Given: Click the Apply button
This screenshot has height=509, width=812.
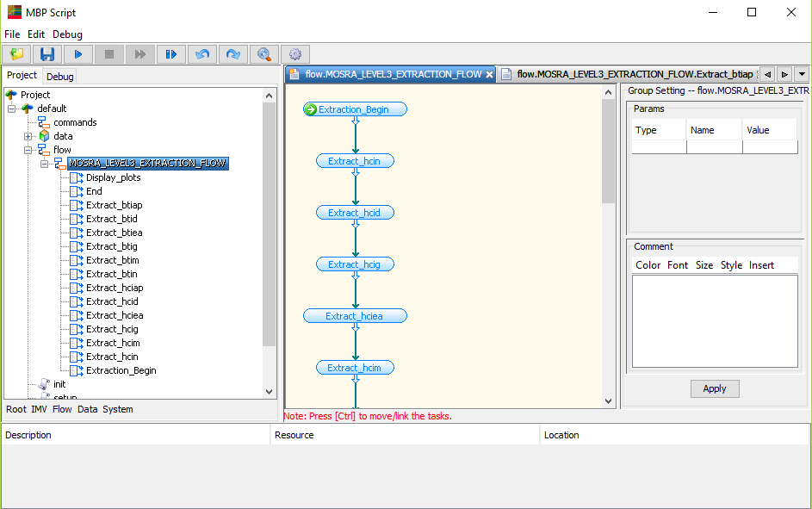Looking at the screenshot, I should (715, 388).
